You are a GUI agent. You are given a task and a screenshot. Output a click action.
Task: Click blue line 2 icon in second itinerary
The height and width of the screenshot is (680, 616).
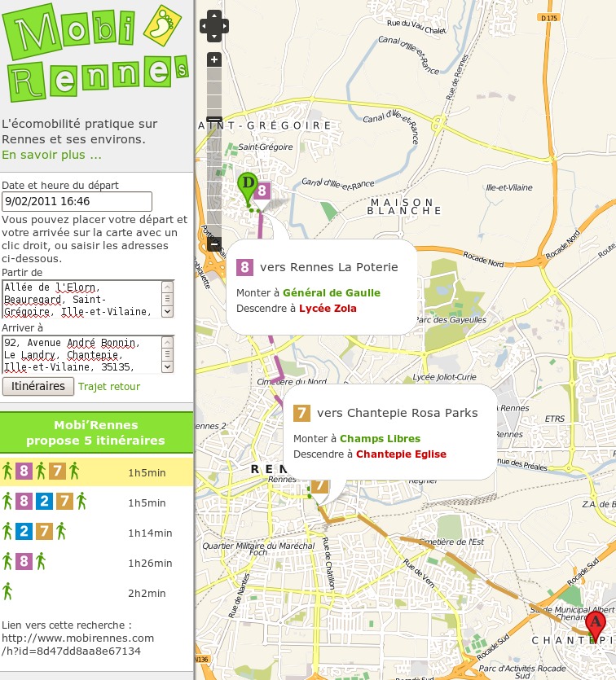(x=44, y=502)
